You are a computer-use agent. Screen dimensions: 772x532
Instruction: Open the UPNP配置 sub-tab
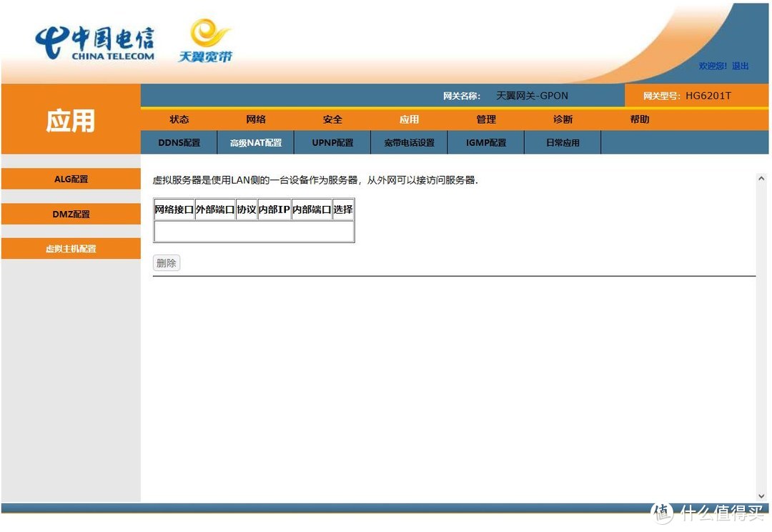(332, 142)
